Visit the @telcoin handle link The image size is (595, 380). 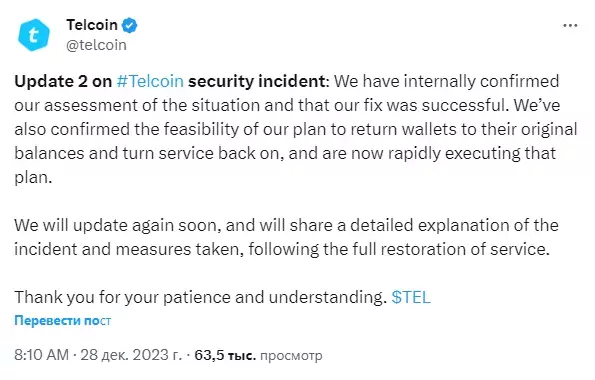[x=96, y=45]
